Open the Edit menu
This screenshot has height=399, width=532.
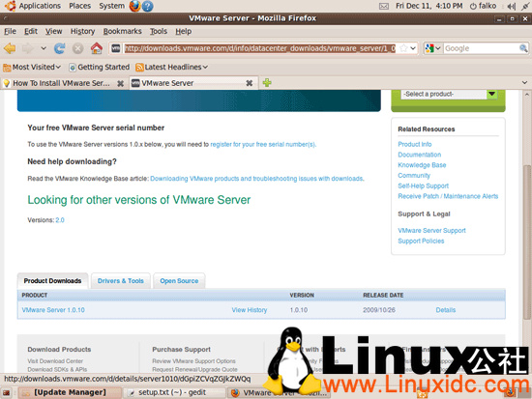(x=31, y=31)
